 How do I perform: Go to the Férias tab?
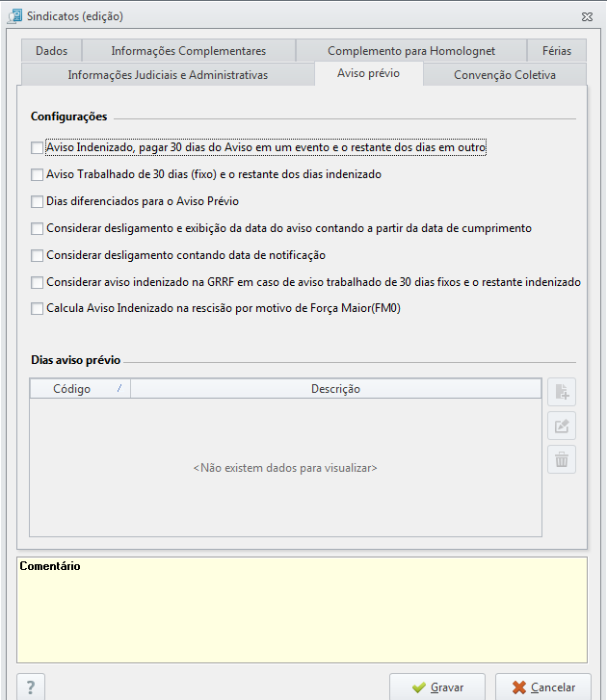(557, 51)
